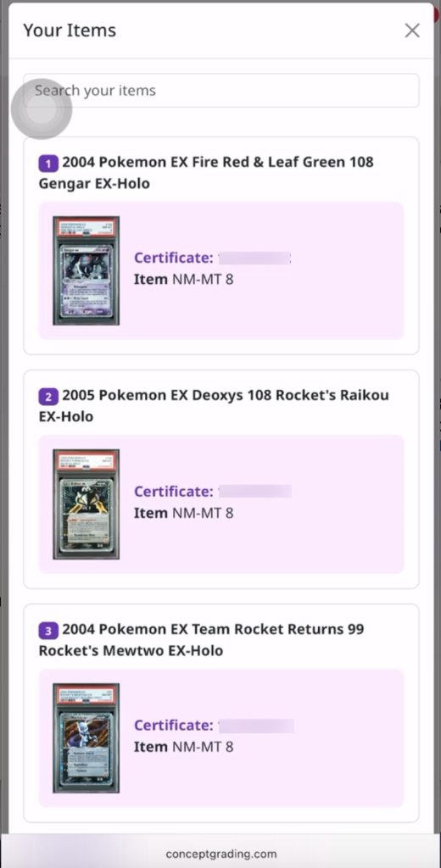Click the number 1 item badge
This screenshot has width=441, height=868.
click(x=48, y=164)
